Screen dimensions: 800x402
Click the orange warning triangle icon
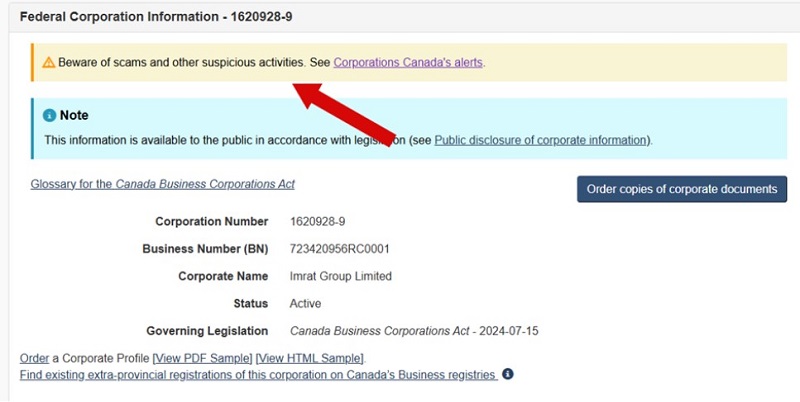[48, 63]
